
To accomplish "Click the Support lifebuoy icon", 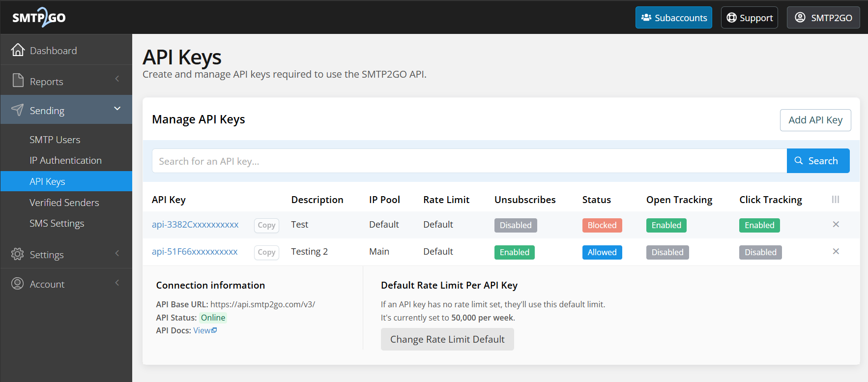I will click(x=731, y=17).
